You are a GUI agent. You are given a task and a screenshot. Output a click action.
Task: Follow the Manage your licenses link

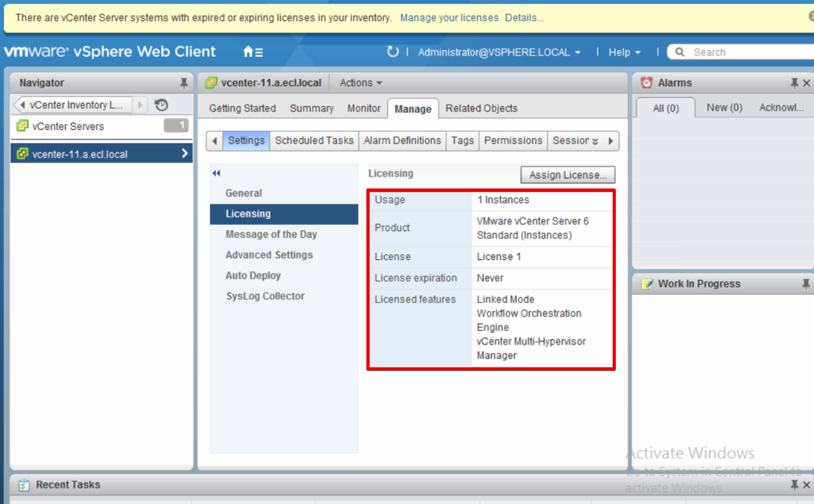[449, 18]
